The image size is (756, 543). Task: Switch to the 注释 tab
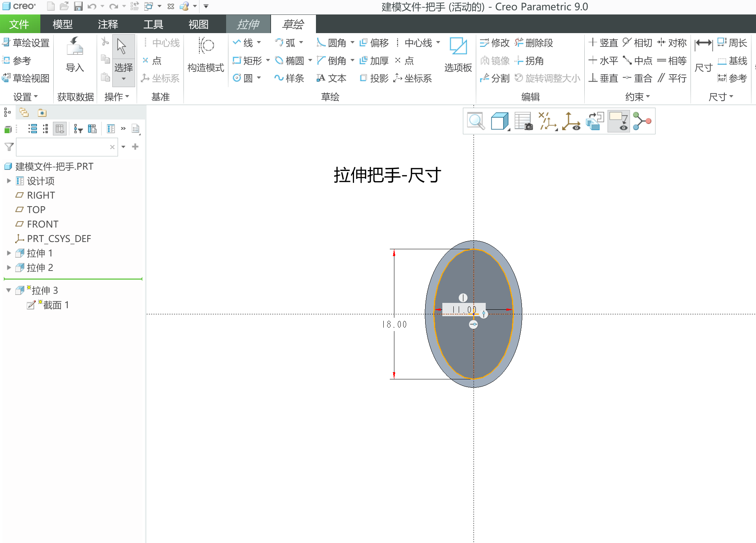[108, 24]
